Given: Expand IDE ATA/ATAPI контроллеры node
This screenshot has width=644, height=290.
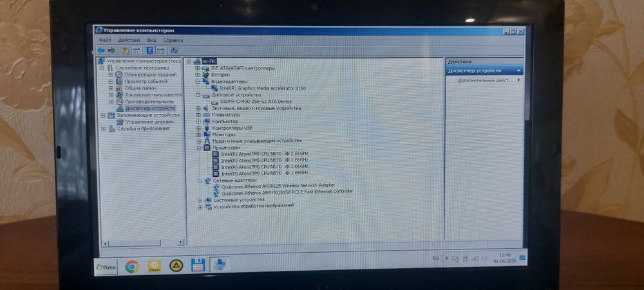Looking at the screenshot, I should (x=197, y=68).
